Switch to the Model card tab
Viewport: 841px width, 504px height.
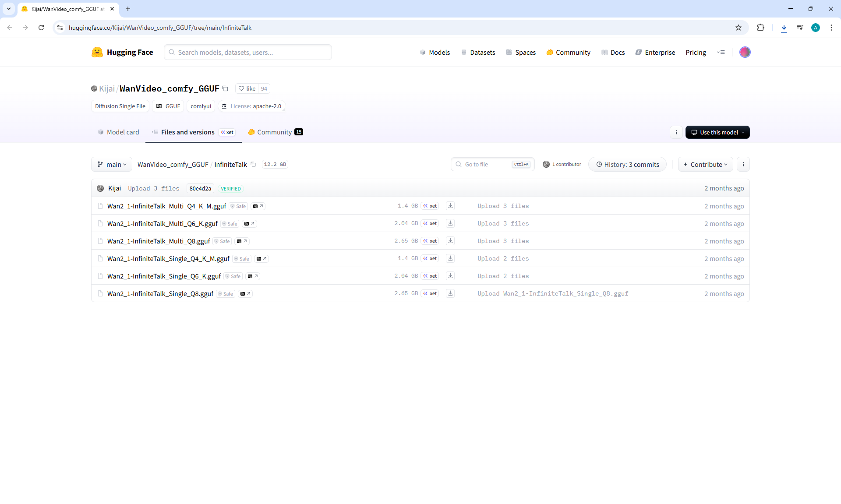(118, 132)
